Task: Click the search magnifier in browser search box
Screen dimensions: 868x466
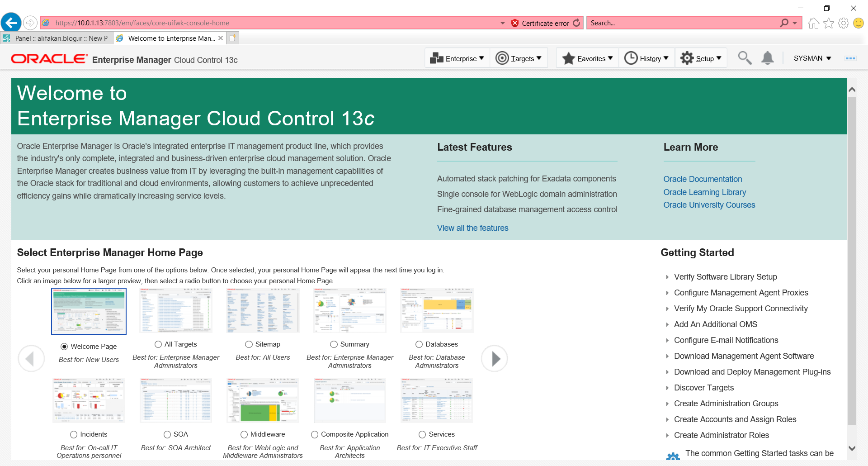Action: click(x=784, y=23)
